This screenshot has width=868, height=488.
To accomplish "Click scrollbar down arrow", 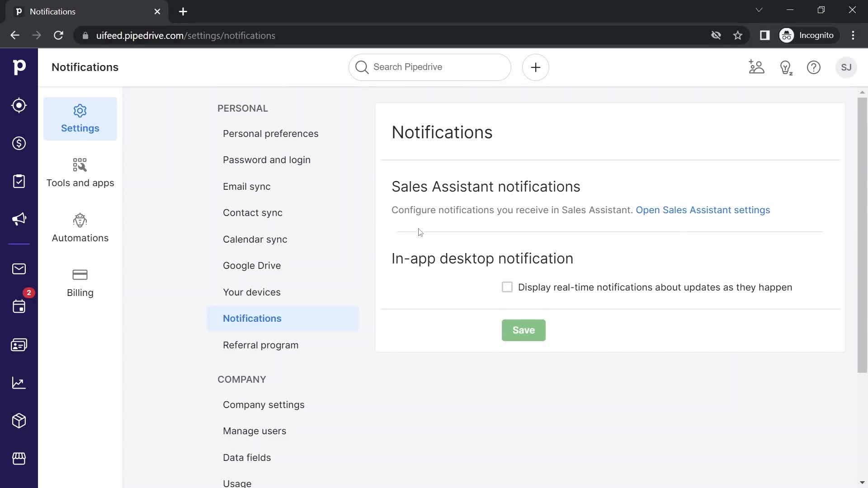I will (862, 483).
